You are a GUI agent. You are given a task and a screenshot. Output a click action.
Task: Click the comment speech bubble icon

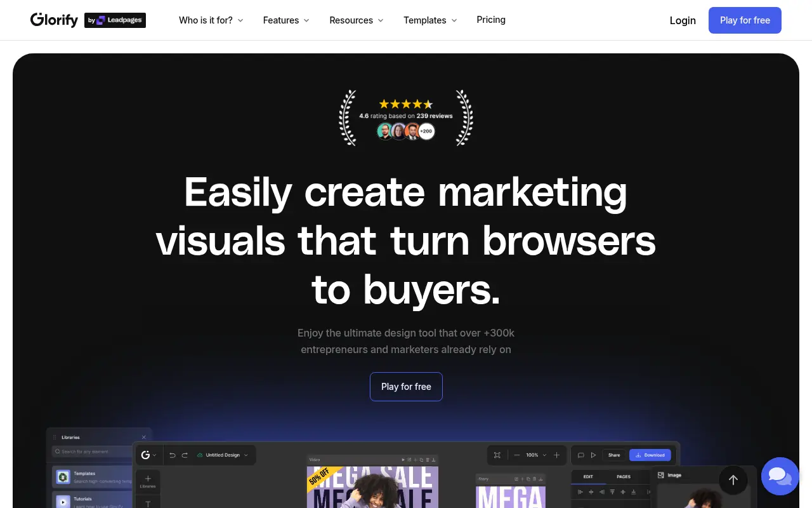tap(580, 455)
